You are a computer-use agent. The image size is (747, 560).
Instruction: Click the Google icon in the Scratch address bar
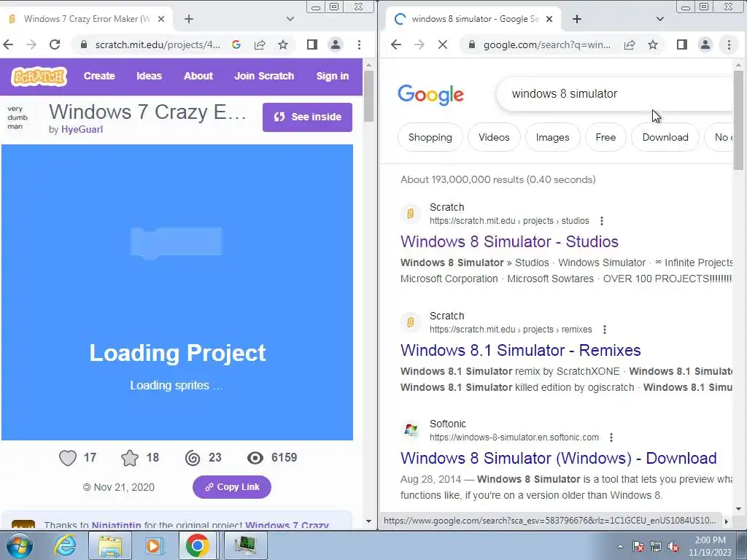236,44
